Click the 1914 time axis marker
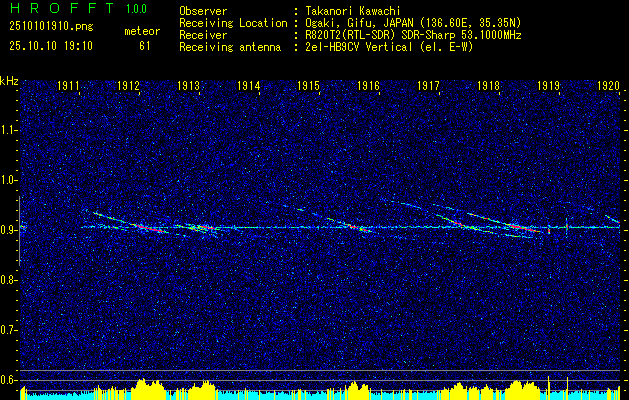 point(248,85)
